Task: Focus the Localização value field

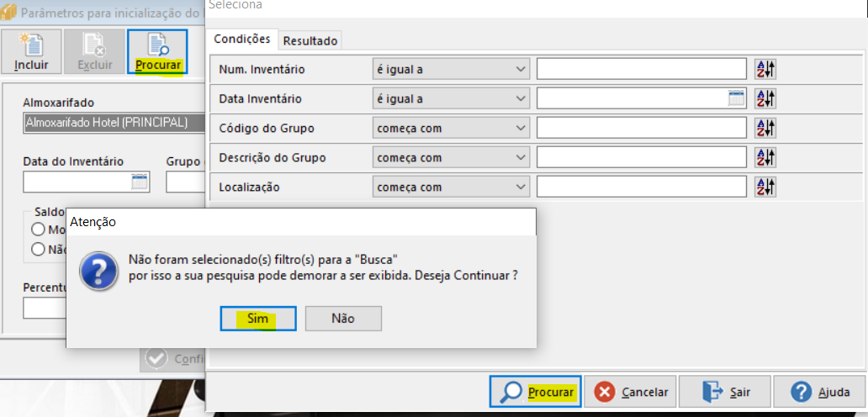Action: click(x=642, y=187)
